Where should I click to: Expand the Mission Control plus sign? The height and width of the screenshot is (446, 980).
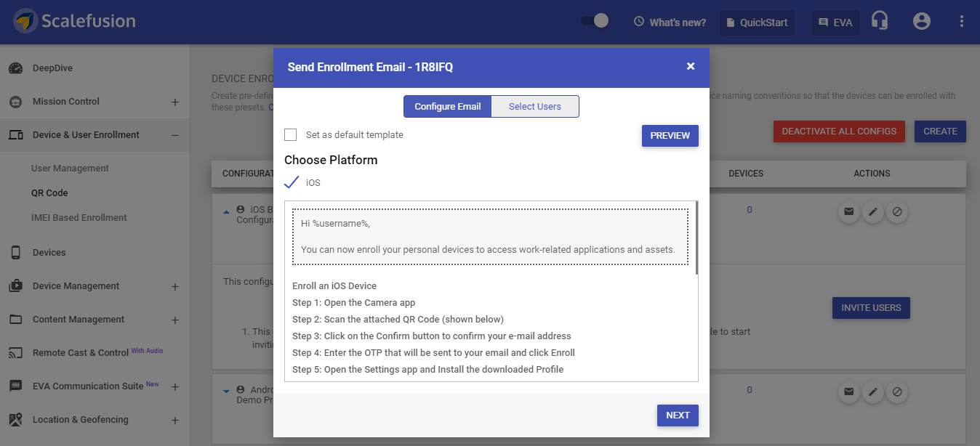click(x=174, y=102)
